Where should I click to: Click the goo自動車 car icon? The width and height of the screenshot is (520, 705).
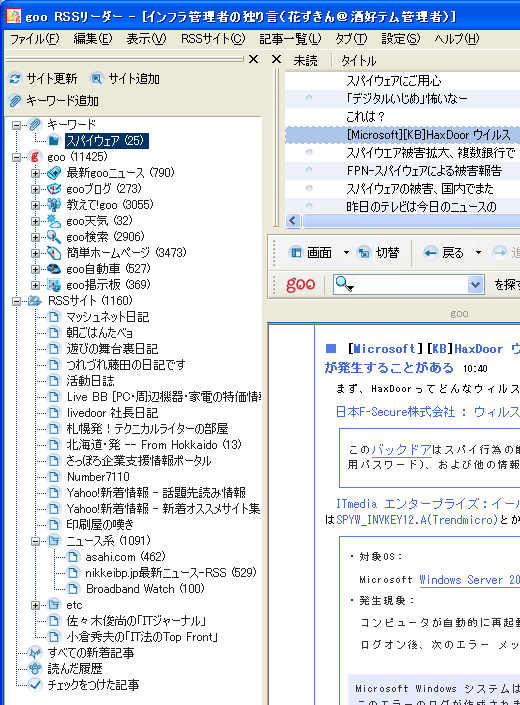pyautogui.click(x=54, y=269)
